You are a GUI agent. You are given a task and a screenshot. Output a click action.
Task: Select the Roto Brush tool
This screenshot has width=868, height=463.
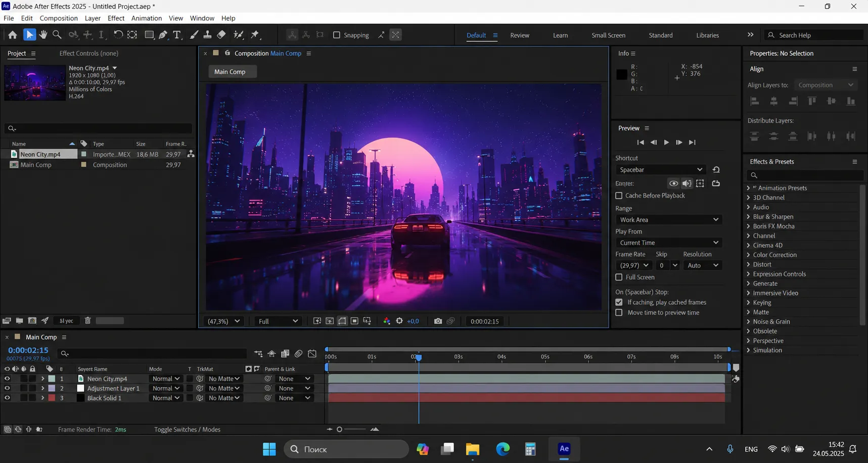tap(239, 35)
